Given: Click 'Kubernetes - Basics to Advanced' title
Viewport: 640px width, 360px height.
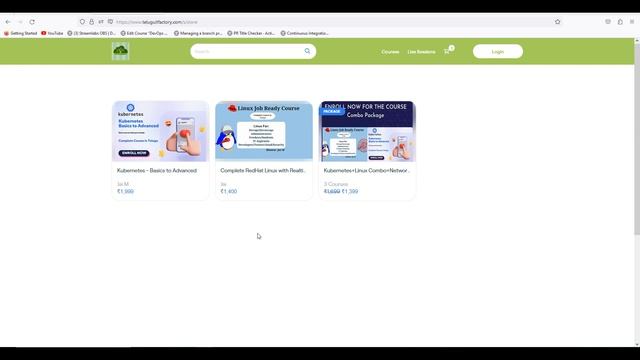Looking at the screenshot, I should (x=157, y=170).
